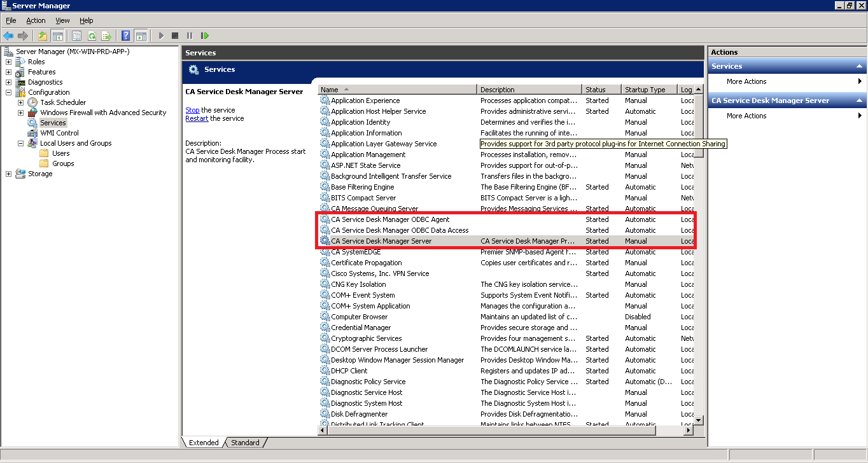Click the Export List toolbar icon
Screen dimensions: 868x463
coord(106,36)
